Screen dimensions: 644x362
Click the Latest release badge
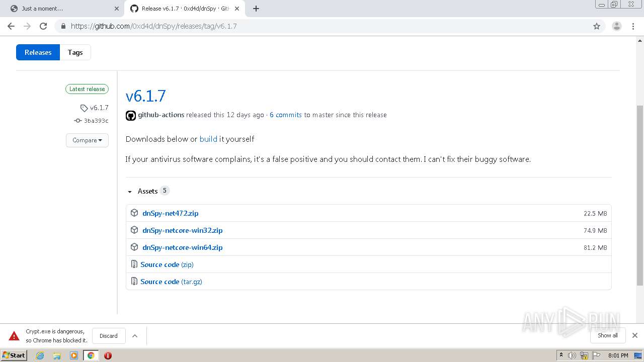pyautogui.click(x=87, y=89)
